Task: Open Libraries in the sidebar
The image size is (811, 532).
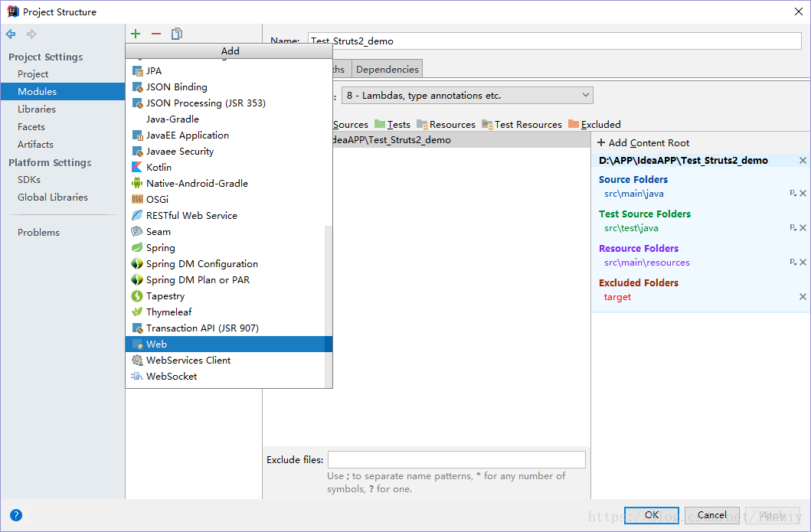Action: click(63, 109)
